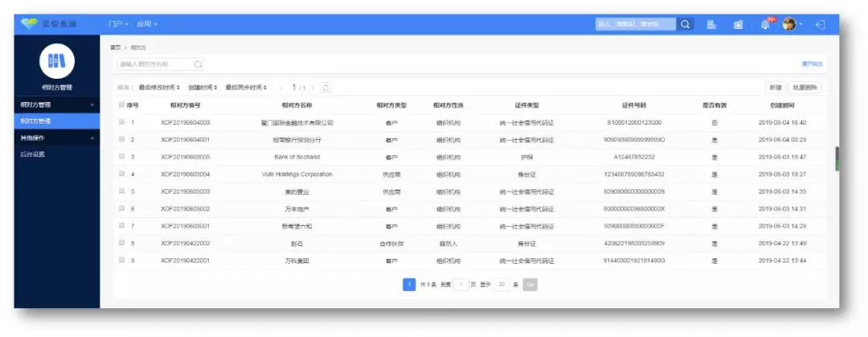The image size is (868, 337).
Task: Click the jump-to-page number field
Action: [461, 285]
